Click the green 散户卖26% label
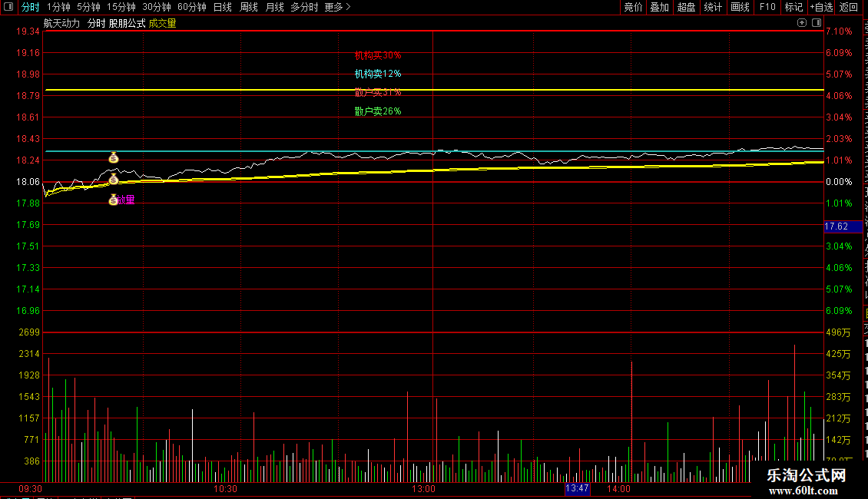 [x=378, y=111]
